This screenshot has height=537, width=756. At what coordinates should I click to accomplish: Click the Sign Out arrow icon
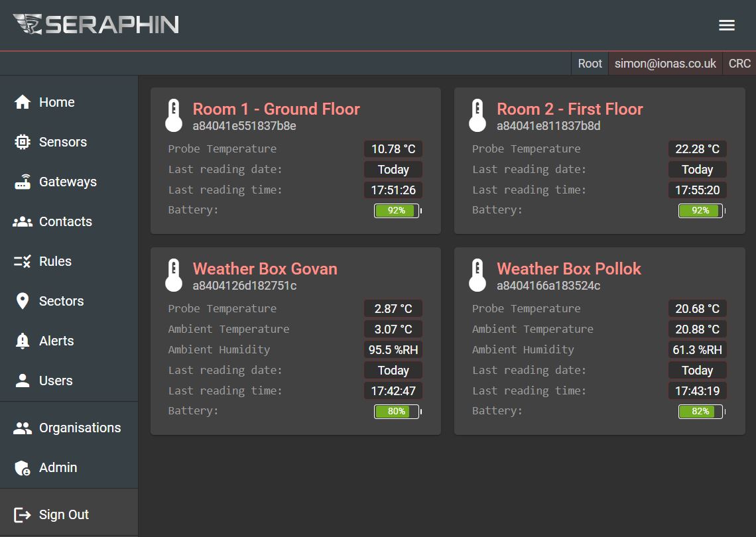pos(22,515)
